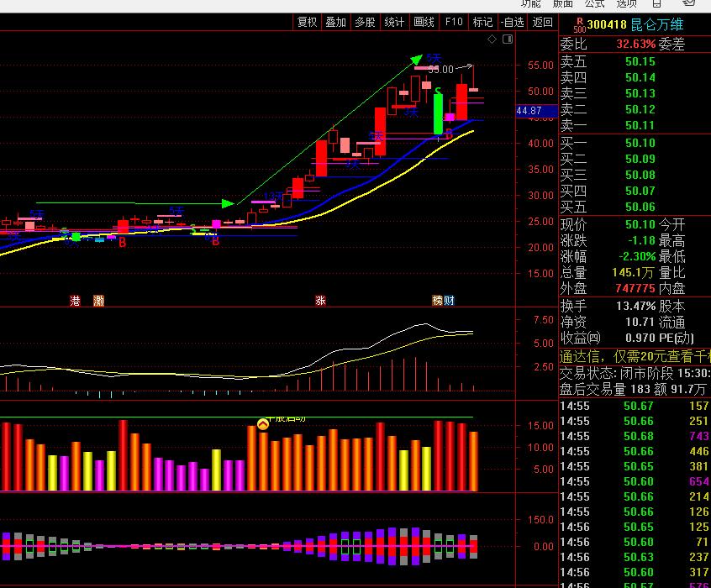Screen dimensions: 711x588
Task: Select the 卖三 50.13 order row
Action: tap(635, 93)
